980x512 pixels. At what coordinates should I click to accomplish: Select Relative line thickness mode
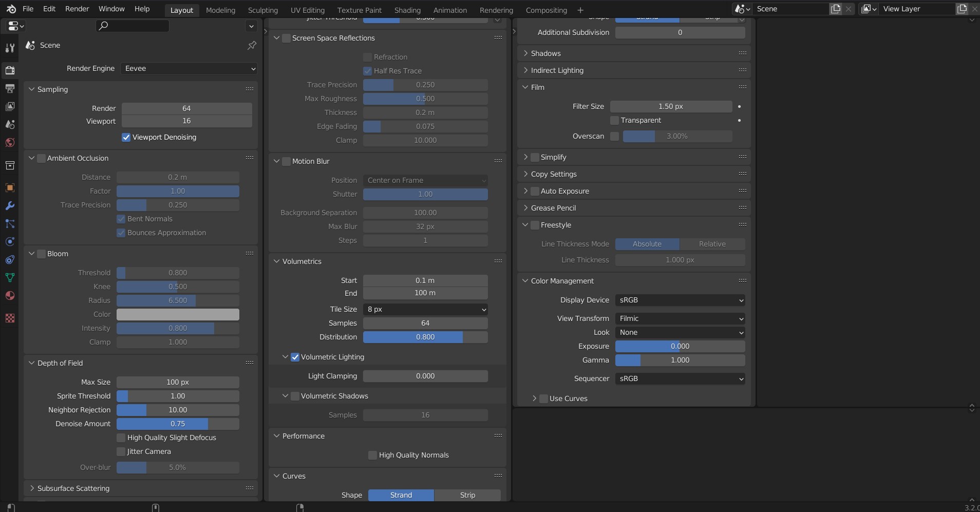point(712,244)
